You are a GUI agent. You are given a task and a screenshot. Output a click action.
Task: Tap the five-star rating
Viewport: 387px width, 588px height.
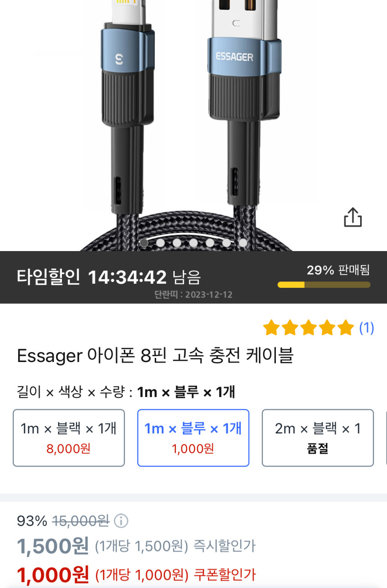click(x=309, y=327)
